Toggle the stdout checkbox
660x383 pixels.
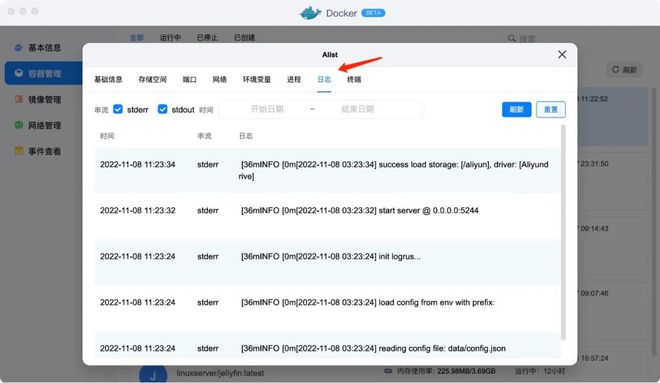[x=162, y=109]
